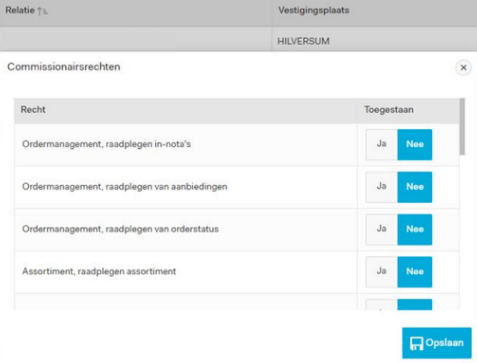Set raadplegen in-nota's to Nee
Screen dimensions: 477x363
415,144
